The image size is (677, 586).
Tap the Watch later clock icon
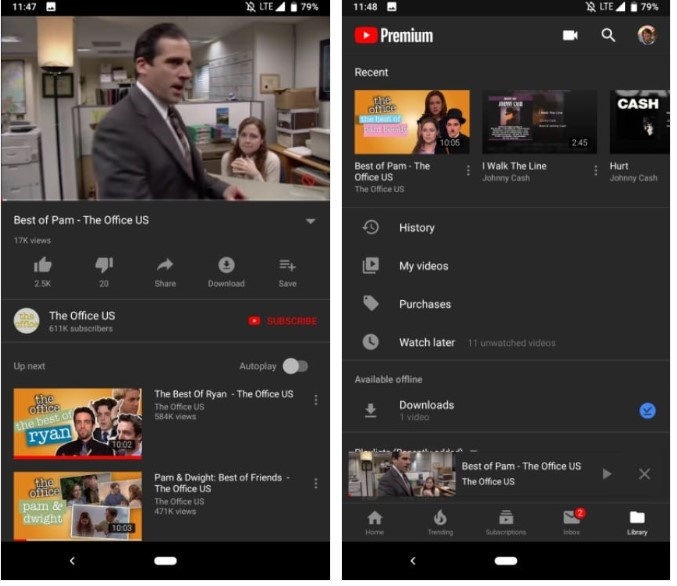pos(370,342)
